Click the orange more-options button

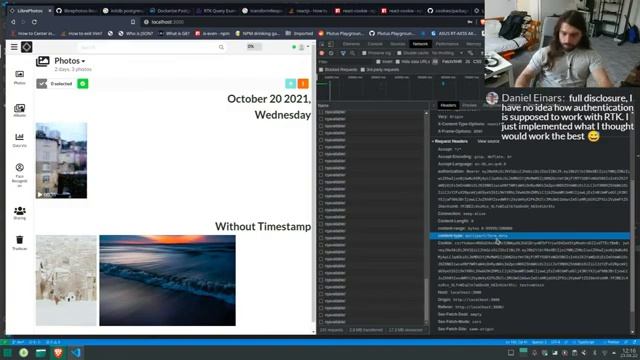303,84
